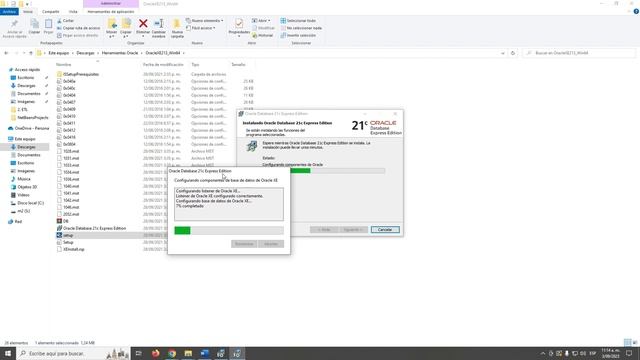The width and height of the screenshot is (640, 360).
Task: Open the Archivo tab
Action: 9,11
